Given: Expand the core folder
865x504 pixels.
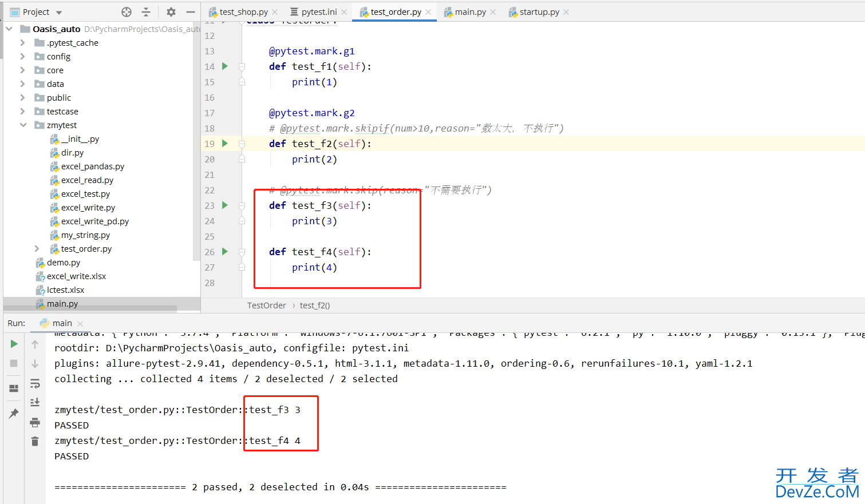Looking at the screenshot, I should [x=22, y=70].
